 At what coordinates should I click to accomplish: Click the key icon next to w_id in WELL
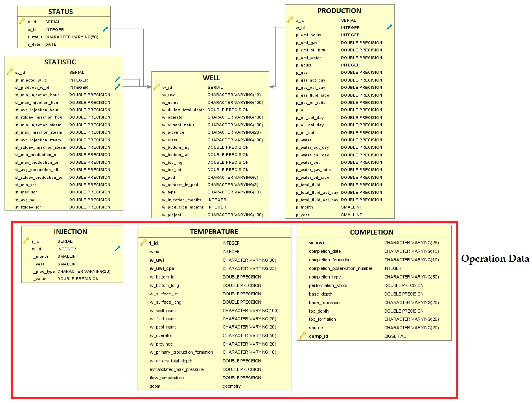coord(156,87)
